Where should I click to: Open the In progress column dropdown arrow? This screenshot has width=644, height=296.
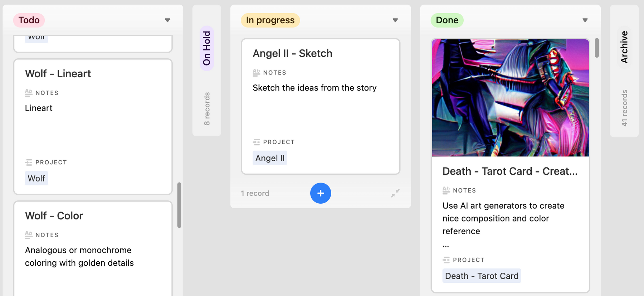tap(395, 20)
